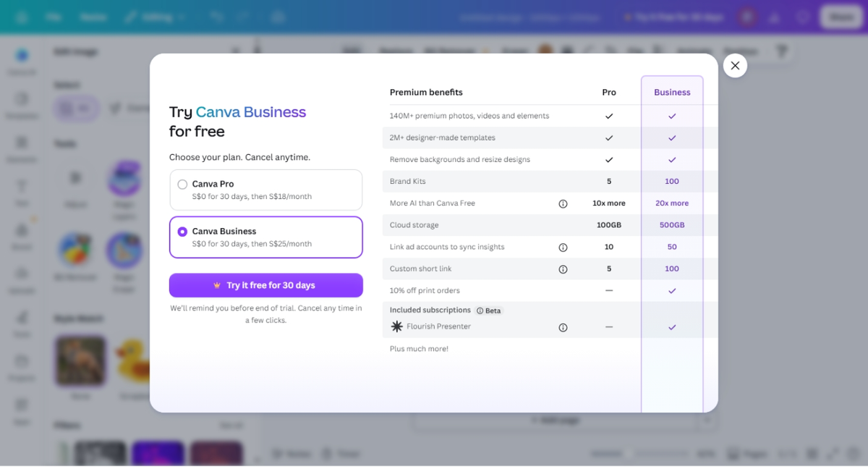The width and height of the screenshot is (868, 469).
Task: Click 'Remove backgrounds and resize designs' text
Action: (x=460, y=159)
